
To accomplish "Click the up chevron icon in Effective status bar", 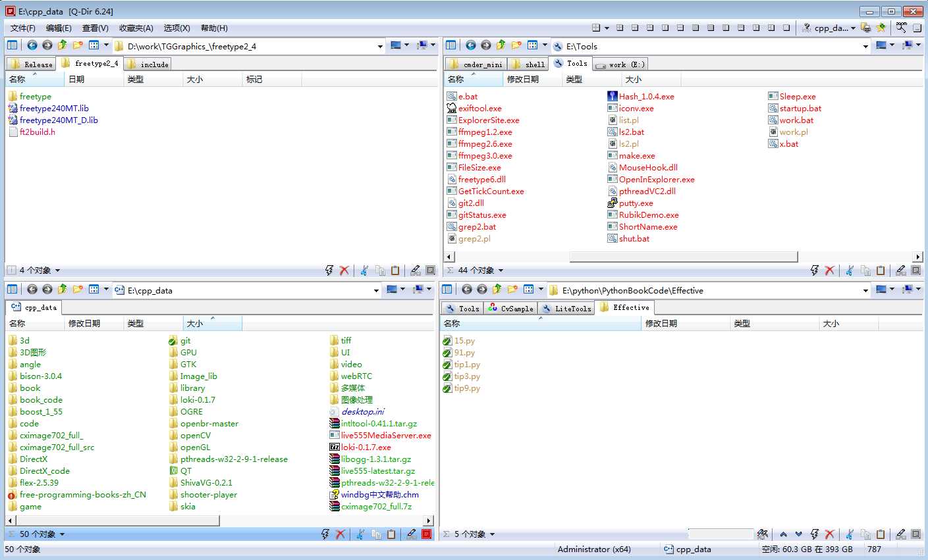I will pos(784,534).
